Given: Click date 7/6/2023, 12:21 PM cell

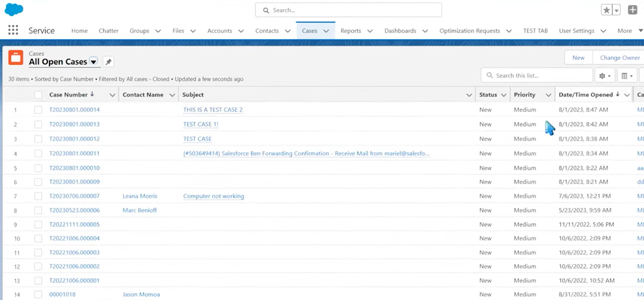Looking at the screenshot, I should coord(585,196).
